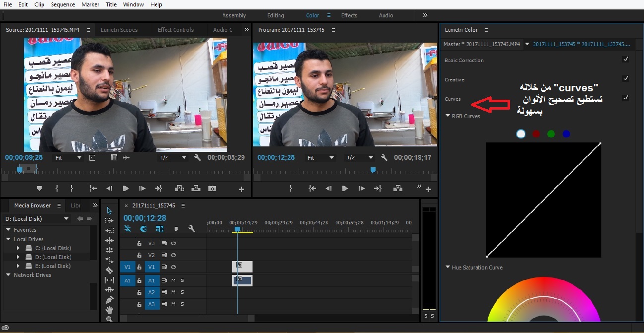The height and width of the screenshot is (333, 644).
Task: Click Drag Audio Only waveform icon
Action: coord(126,158)
